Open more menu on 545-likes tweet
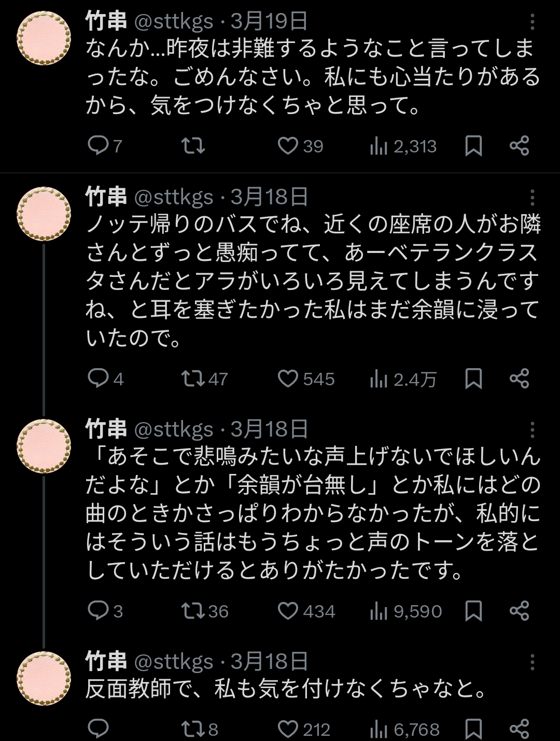 tap(532, 197)
